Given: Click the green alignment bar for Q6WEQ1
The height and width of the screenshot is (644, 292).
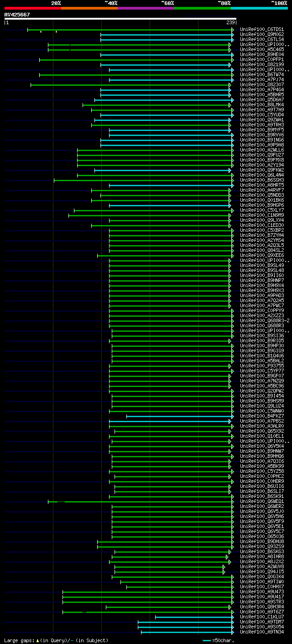Looking at the screenshot, I should tap(141, 501).
